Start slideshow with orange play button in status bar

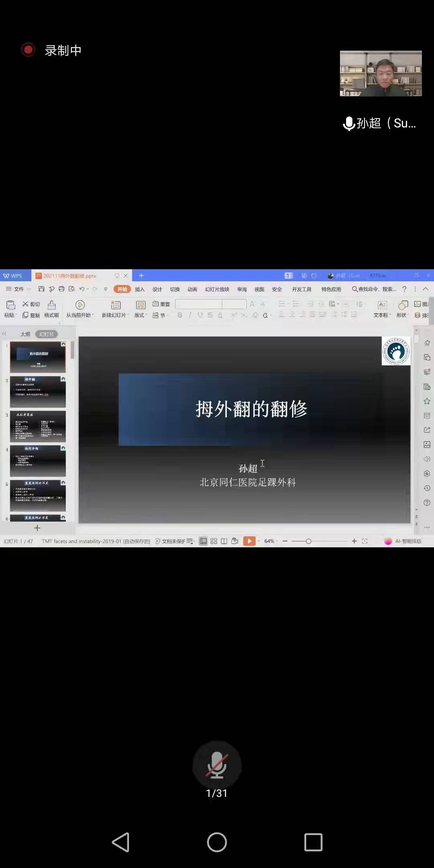(249, 541)
